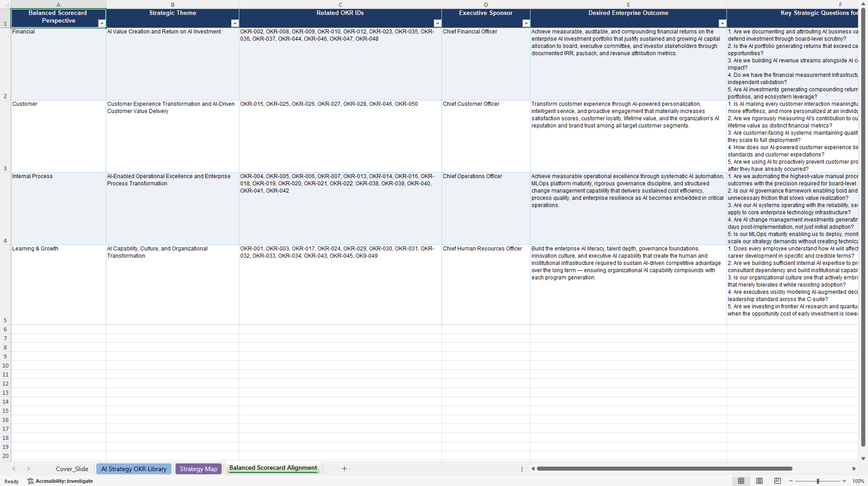
Task: Select OKR IDs cell starting OKR-002
Action: pyautogui.click(x=340, y=64)
